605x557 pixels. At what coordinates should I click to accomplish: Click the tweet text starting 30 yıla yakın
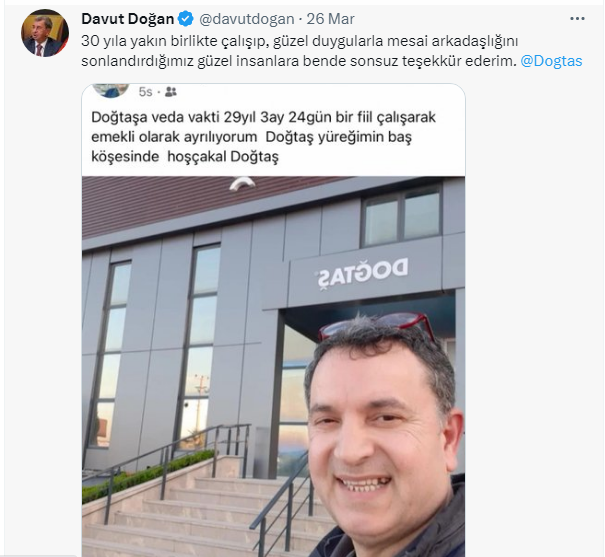pyautogui.click(x=332, y=51)
